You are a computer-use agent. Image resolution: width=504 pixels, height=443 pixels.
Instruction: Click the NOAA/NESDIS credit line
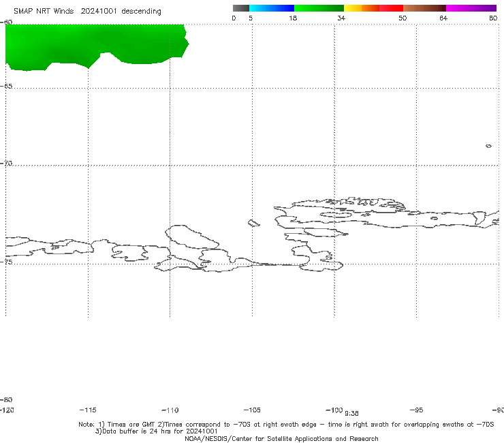tap(281, 438)
